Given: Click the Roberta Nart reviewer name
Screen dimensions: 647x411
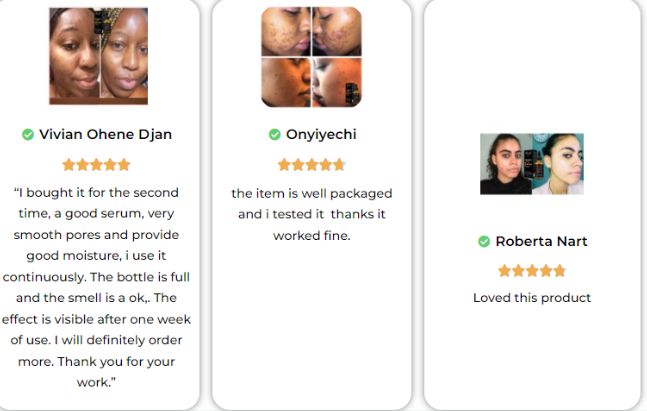Looking at the screenshot, I should click(x=541, y=241).
